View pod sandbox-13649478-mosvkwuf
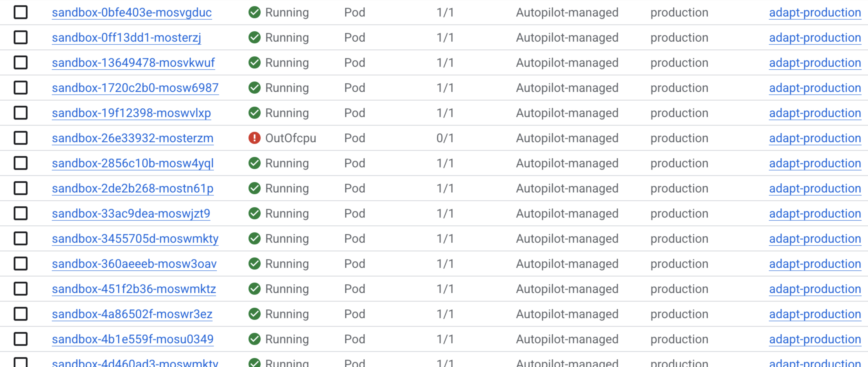 (x=133, y=63)
